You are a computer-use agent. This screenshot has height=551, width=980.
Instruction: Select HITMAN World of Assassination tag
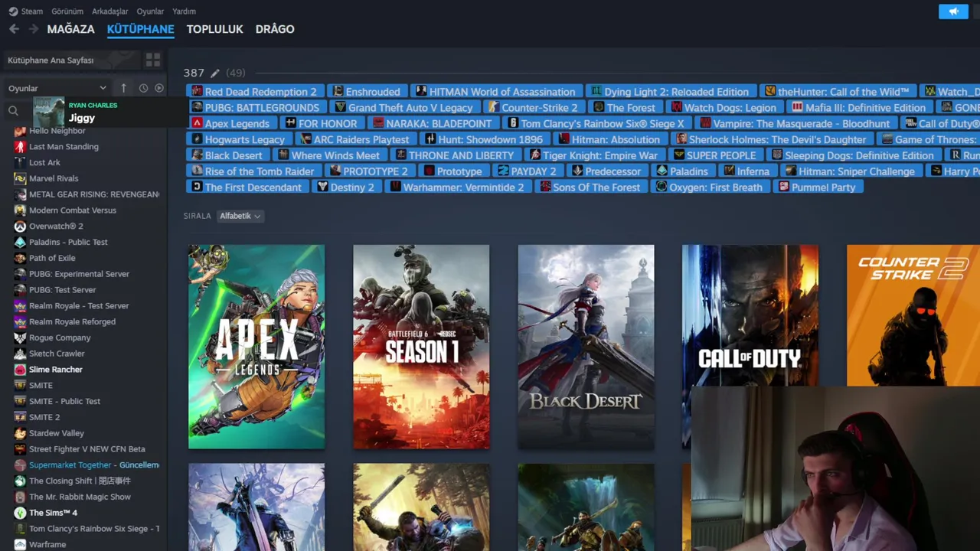tap(496, 92)
